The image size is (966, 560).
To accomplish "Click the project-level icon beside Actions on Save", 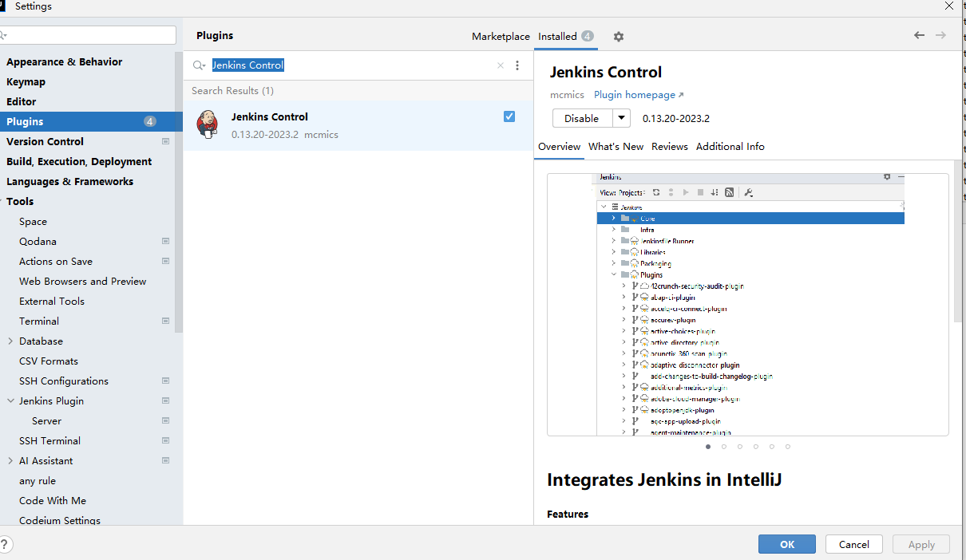I will pos(166,261).
